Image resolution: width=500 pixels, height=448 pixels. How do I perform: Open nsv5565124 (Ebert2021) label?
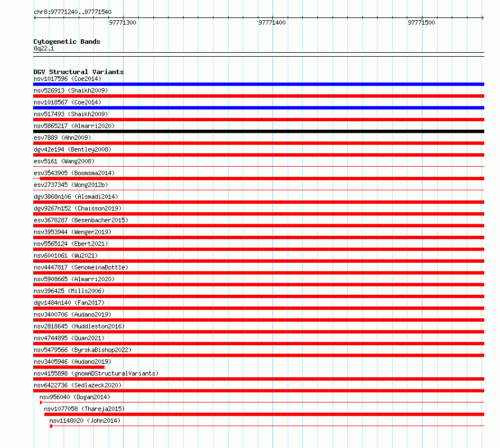tap(71, 244)
